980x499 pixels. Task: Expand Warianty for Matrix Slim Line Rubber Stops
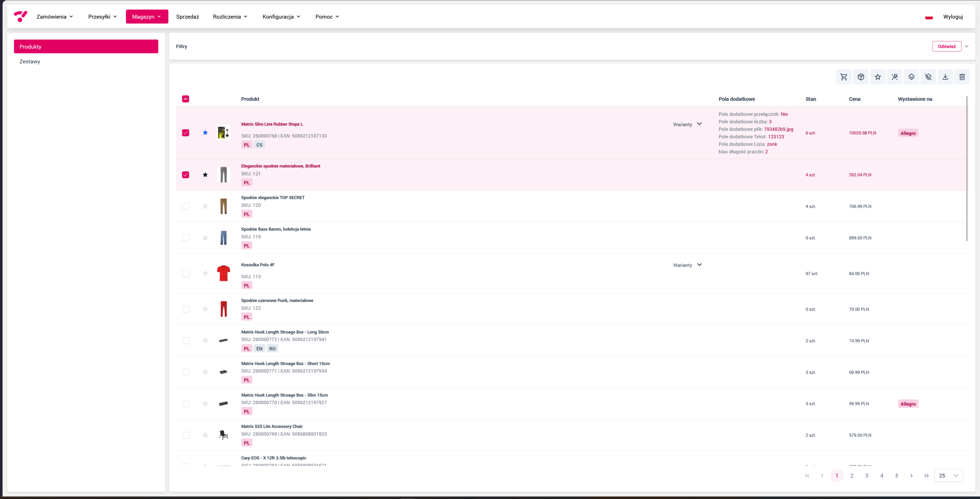coord(688,124)
